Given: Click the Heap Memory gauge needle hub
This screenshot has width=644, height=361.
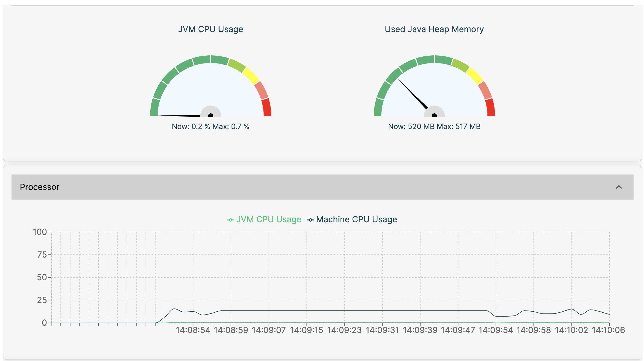Looking at the screenshot, I should pyautogui.click(x=434, y=115).
